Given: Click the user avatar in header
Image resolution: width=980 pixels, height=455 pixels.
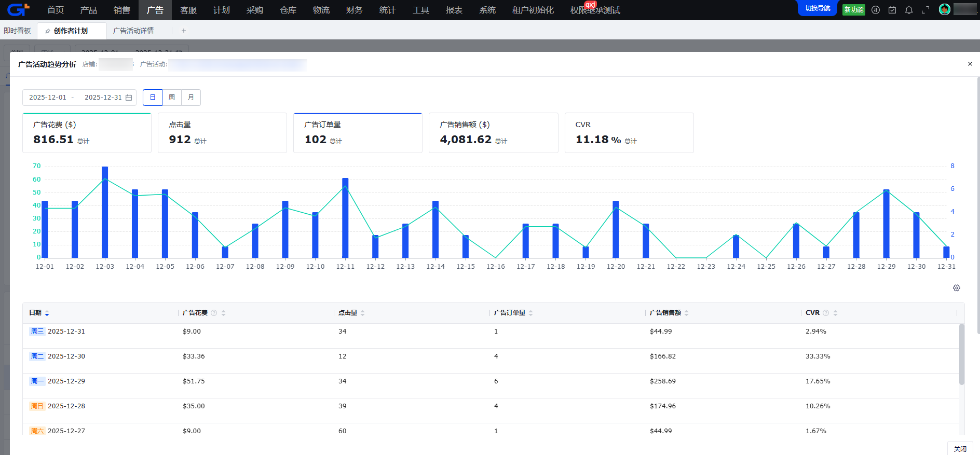Looking at the screenshot, I should pos(945,9).
